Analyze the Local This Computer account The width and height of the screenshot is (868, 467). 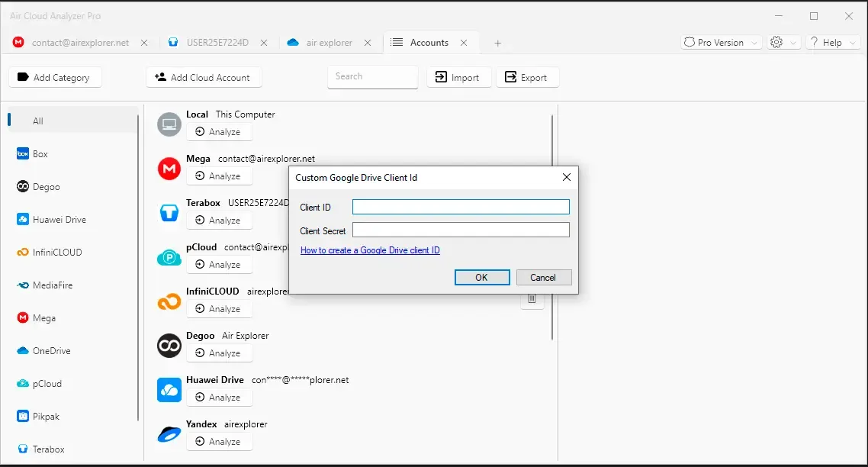[219, 132]
